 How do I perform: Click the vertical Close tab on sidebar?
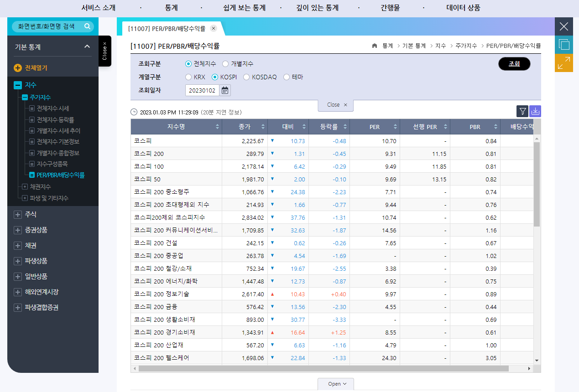click(x=105, y=51)
